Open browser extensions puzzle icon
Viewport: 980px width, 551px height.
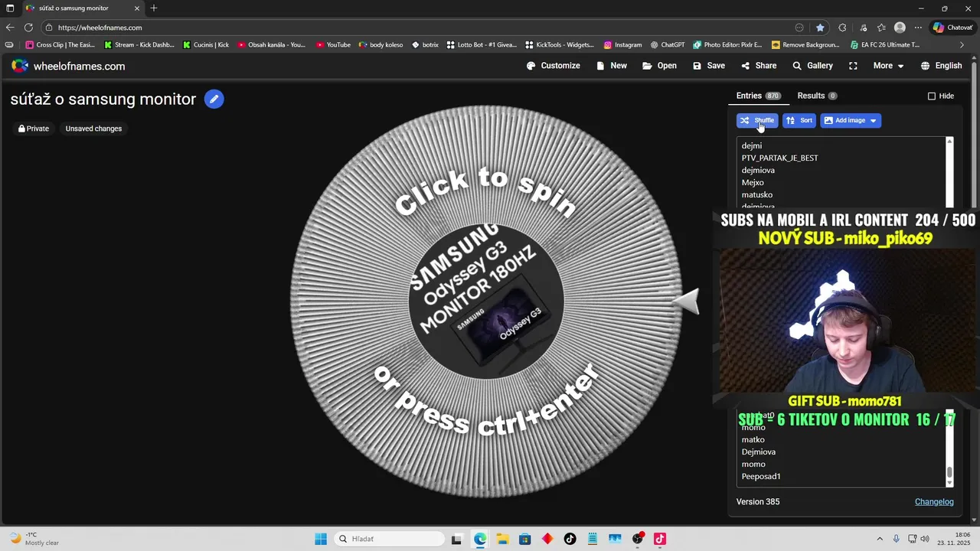pyautogui.click(x=842, y=28)
